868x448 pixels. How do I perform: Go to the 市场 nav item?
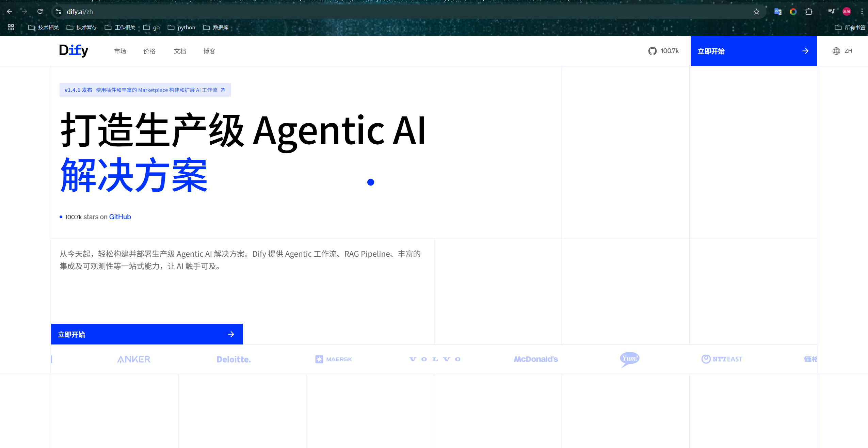120,51
